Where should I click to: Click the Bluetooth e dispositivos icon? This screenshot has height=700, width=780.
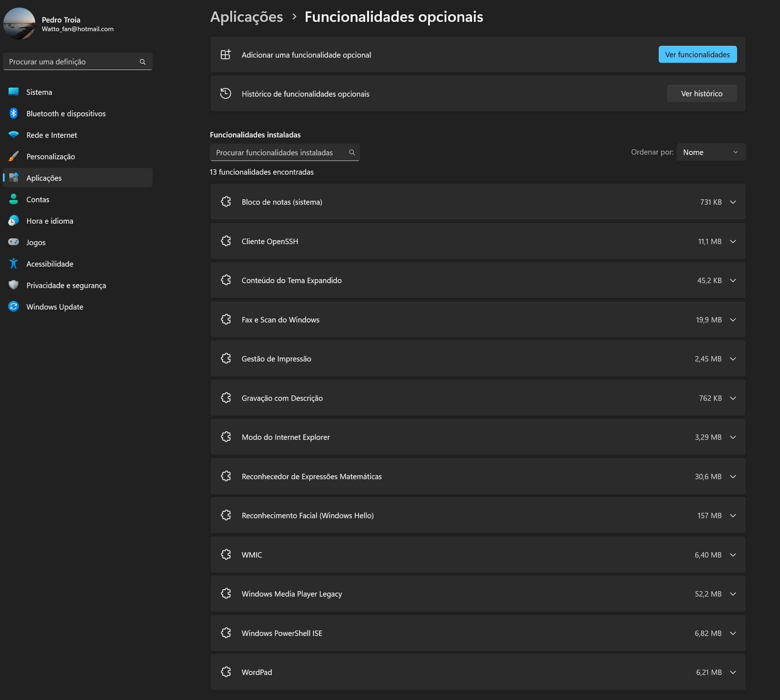click(x=14, y=113)
